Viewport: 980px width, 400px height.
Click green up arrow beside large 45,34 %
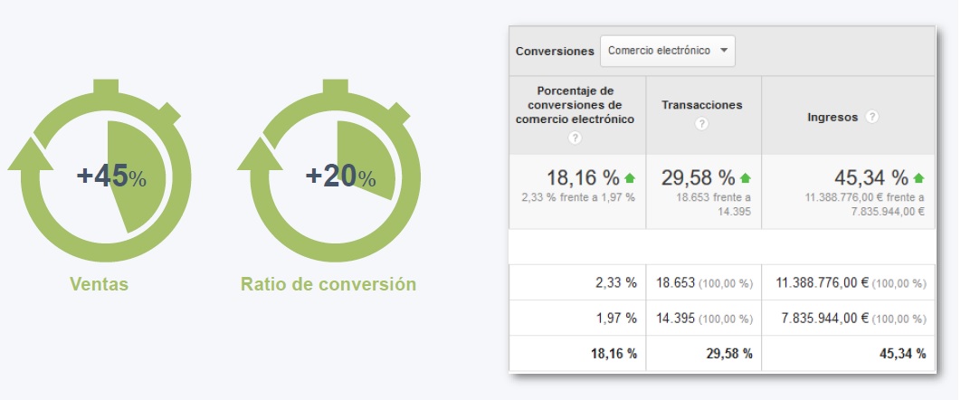919,178
